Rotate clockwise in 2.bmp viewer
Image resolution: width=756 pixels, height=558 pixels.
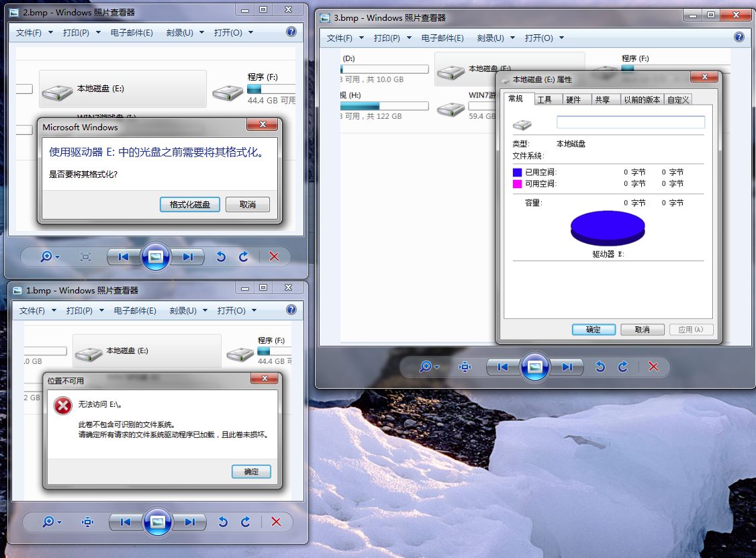coord(244,257)
